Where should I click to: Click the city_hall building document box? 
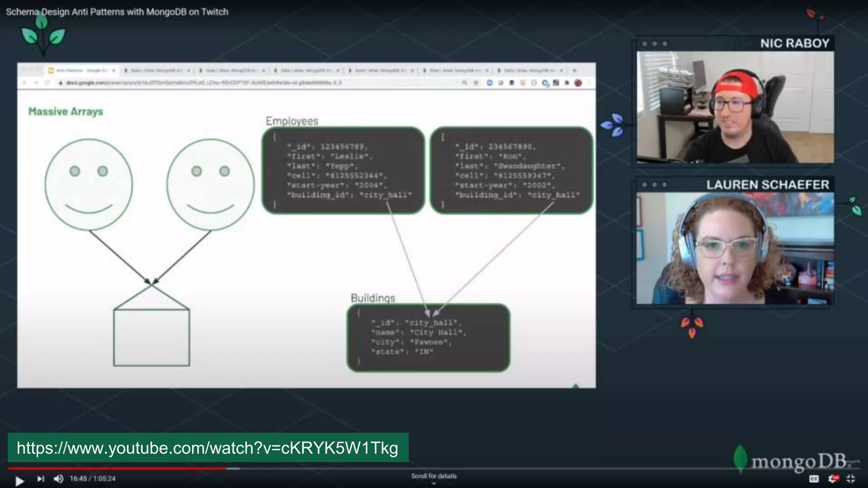tap(428, 338)
